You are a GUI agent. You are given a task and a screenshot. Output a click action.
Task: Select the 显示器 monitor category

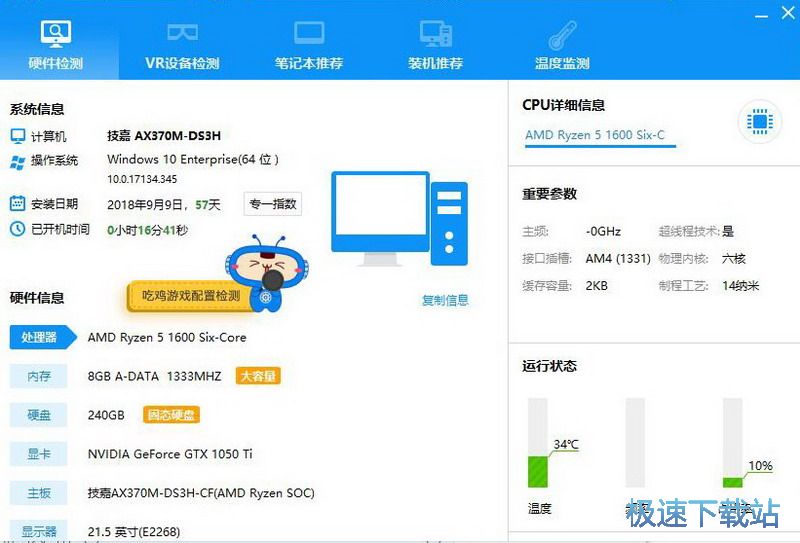tap(39, 531)
